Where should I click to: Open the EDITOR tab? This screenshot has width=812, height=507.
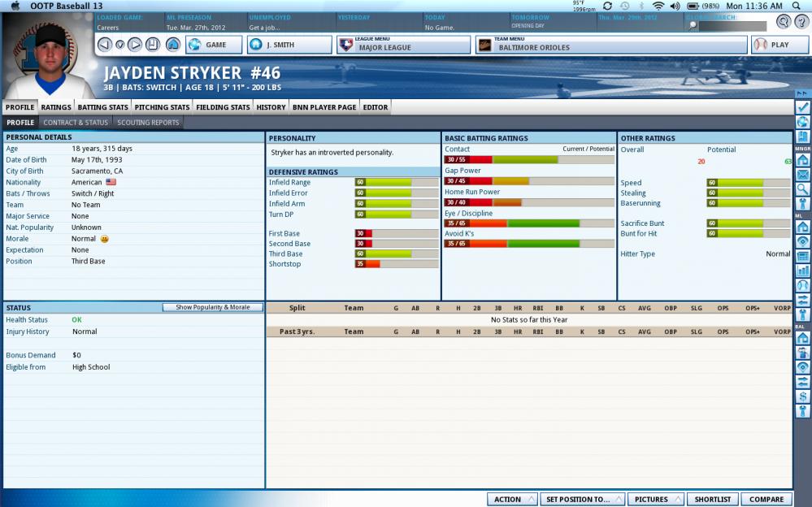click(375, 107)
